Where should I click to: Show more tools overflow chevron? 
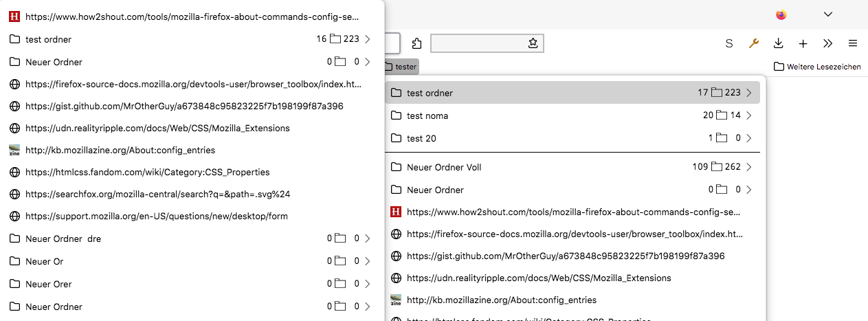click(x=827, y=43)
